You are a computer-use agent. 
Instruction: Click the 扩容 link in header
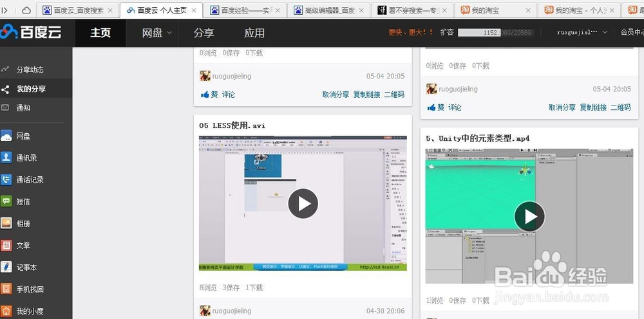tap(446, 32)
